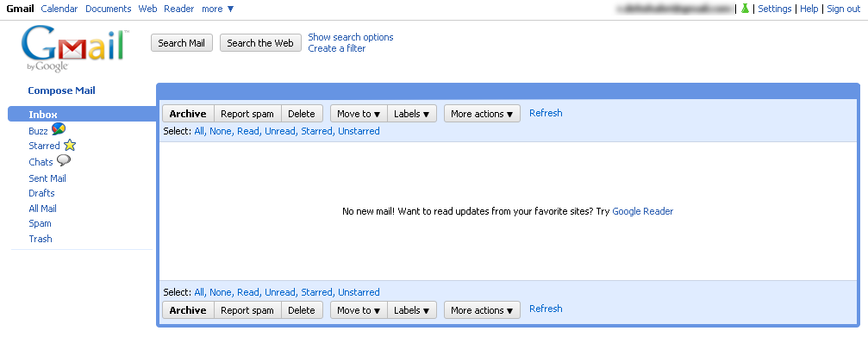Viewport: 868px width, 337px height.
Task: Click Show search options link
Action: pos(351,37)
